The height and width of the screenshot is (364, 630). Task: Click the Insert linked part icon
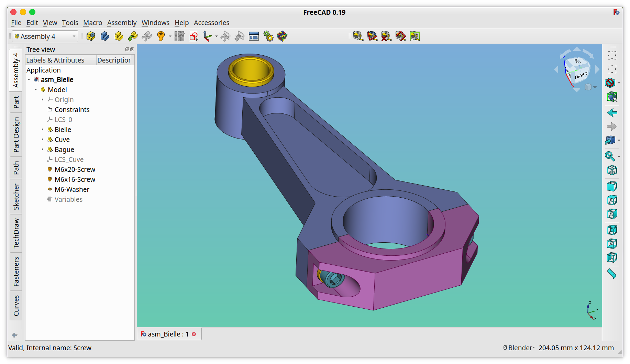[133, 36]
